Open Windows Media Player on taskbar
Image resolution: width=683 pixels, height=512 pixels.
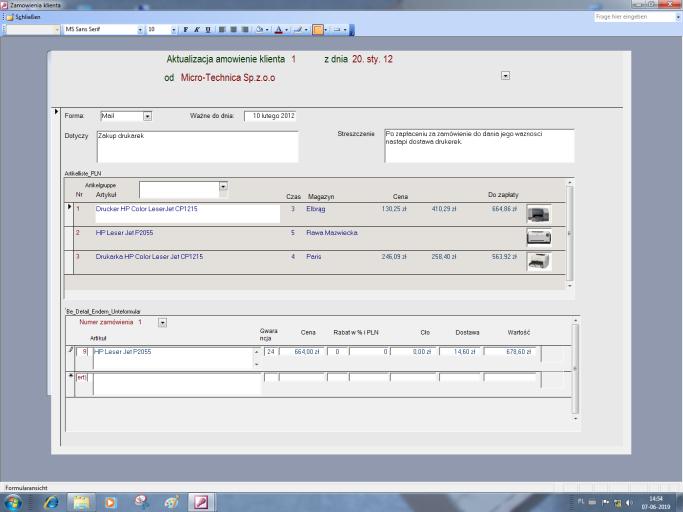point(111,502)
